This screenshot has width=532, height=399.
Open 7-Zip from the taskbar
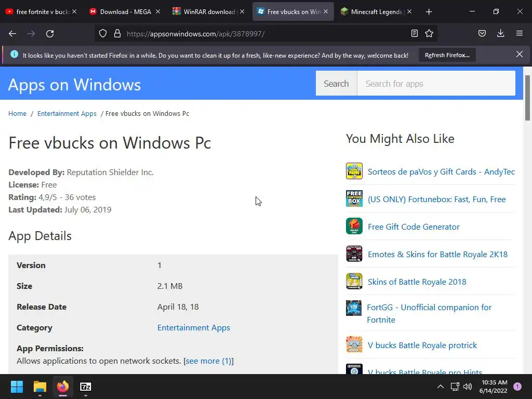click(x=86, y=387)
